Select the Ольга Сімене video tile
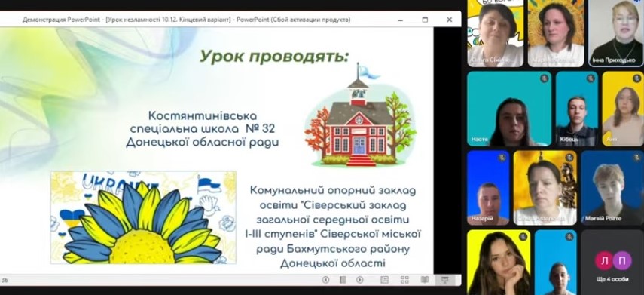This screenshot has width=644, height=295. 496,33
